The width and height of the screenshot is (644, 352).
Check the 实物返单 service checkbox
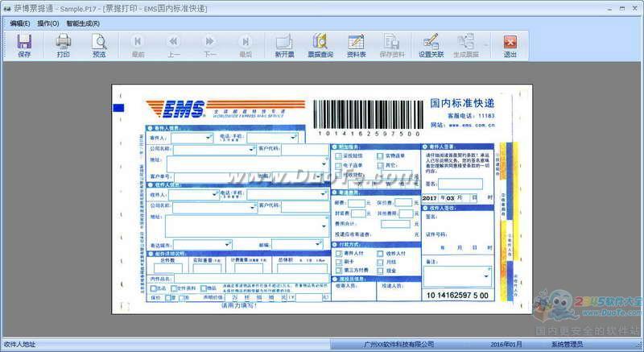(380, 156)
